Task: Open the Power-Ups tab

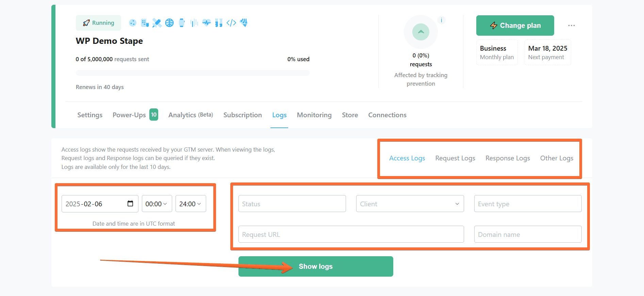Action: 129,115
